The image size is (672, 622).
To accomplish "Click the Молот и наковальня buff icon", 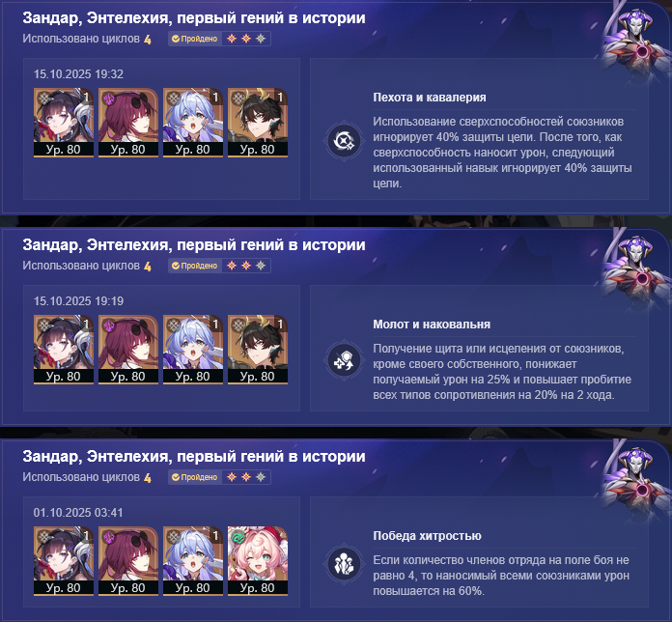I will click(x=344, y=361).
